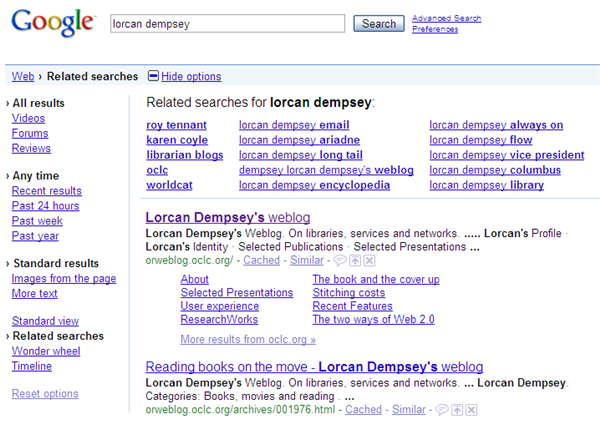
Task: Open related search lorcan dempsey library
Action: 487,185
